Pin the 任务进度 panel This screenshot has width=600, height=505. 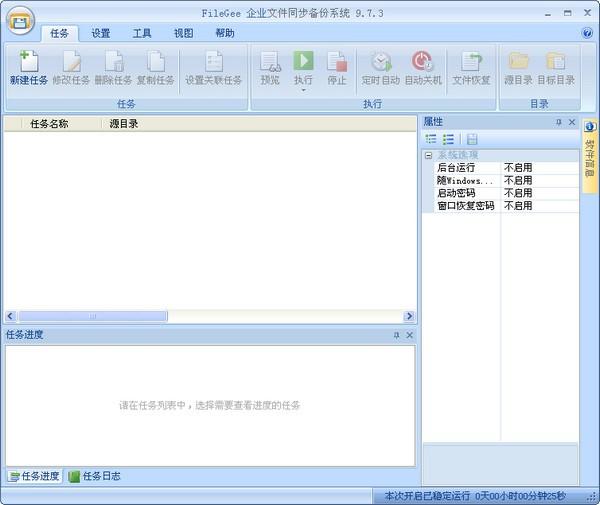tap(396, 336)
